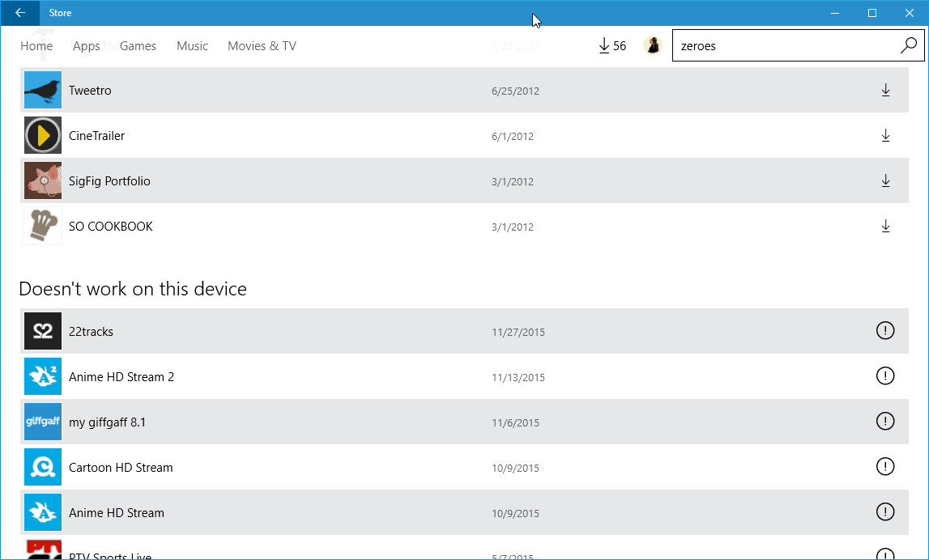Download CineTrailer using its download arrow

(885, 135)
